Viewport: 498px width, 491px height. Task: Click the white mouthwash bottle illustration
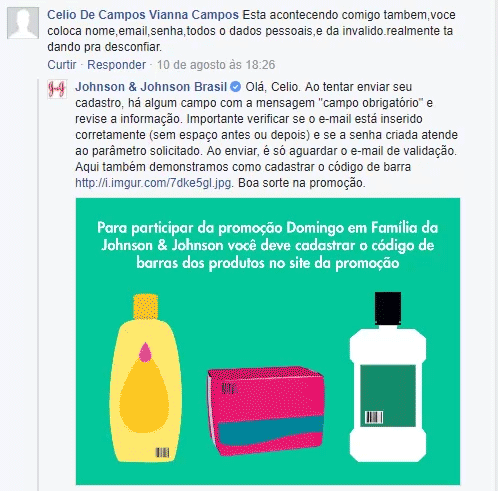click(x=388, y=377)
